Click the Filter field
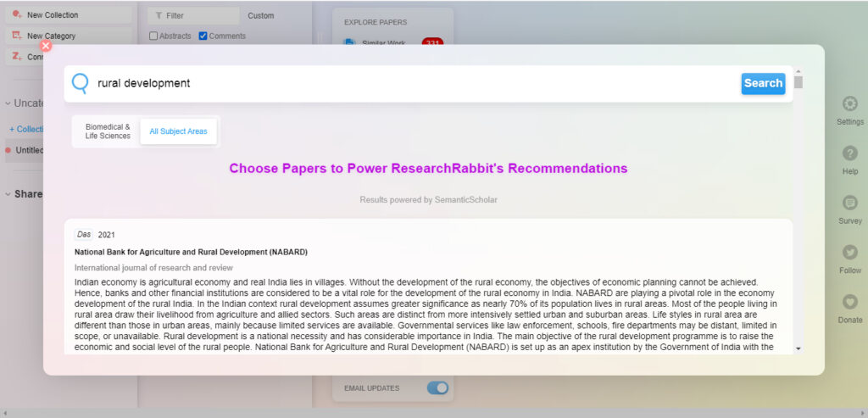This screenshot has height=418, width=868. [193, 15]
